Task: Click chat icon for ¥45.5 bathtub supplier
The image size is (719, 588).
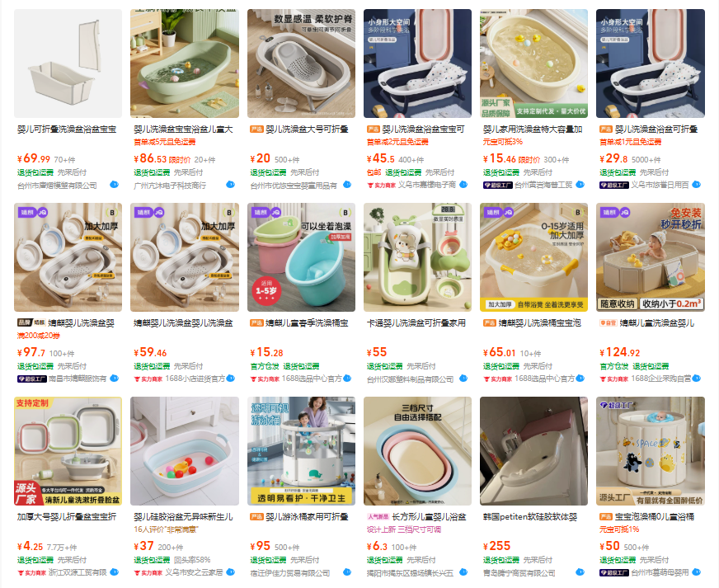Action: (x=463, y=185)
